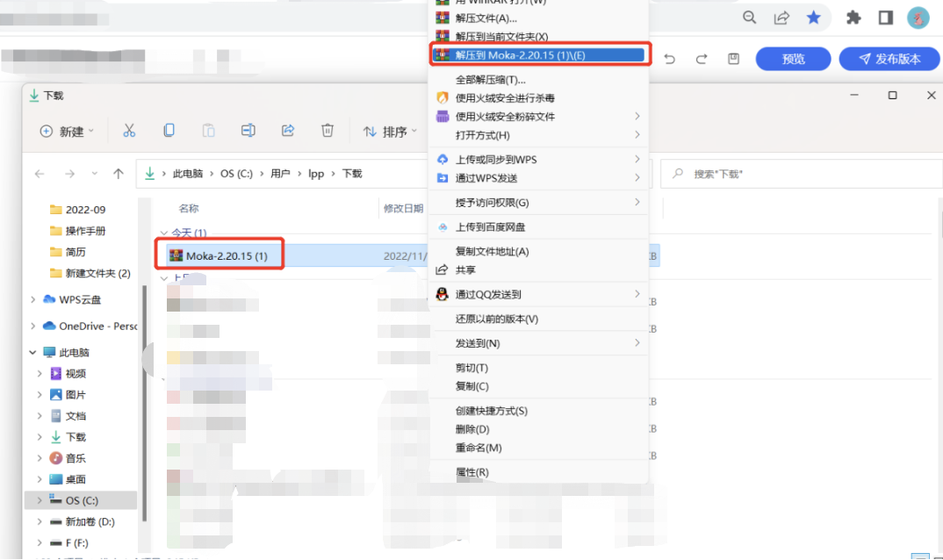
Task: Click the blue 预览 button
Action: [x=793, y=59]
